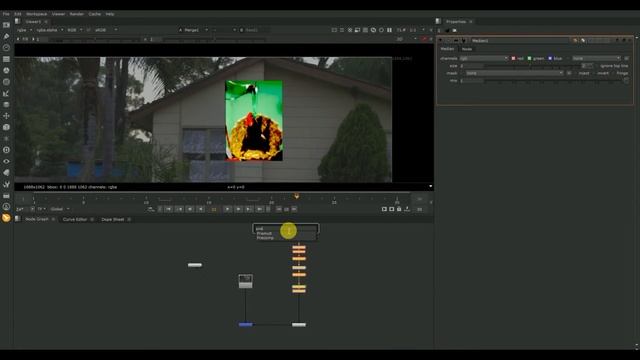Select the Properties panel tab

click(456, 22)
